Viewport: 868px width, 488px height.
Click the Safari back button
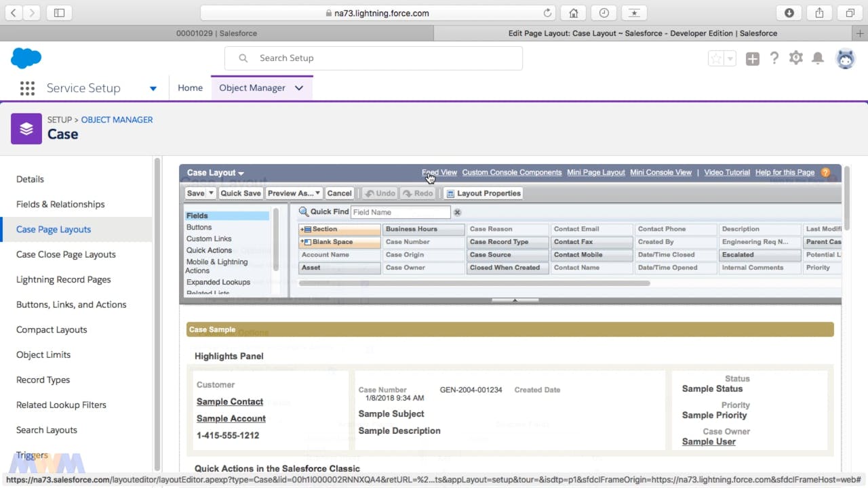click(x=14, y=13)
